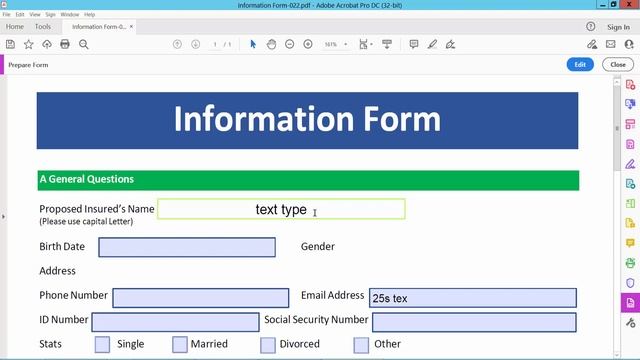This screenshot has width=640, height=360.
Task: Close the Information Form document tab
Action: click(131, 27)
